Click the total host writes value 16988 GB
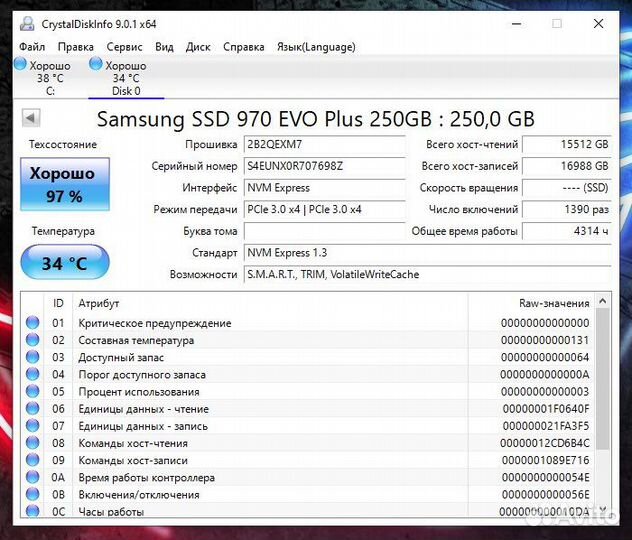The height and width of the screenshot is (540, 632). pos(567,166)
